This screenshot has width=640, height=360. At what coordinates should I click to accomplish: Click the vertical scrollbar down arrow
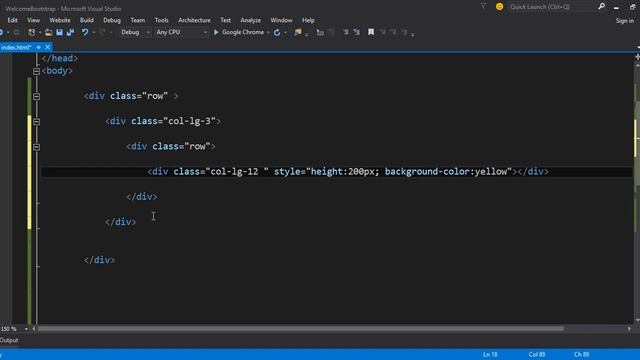click(x=637, y=321)
